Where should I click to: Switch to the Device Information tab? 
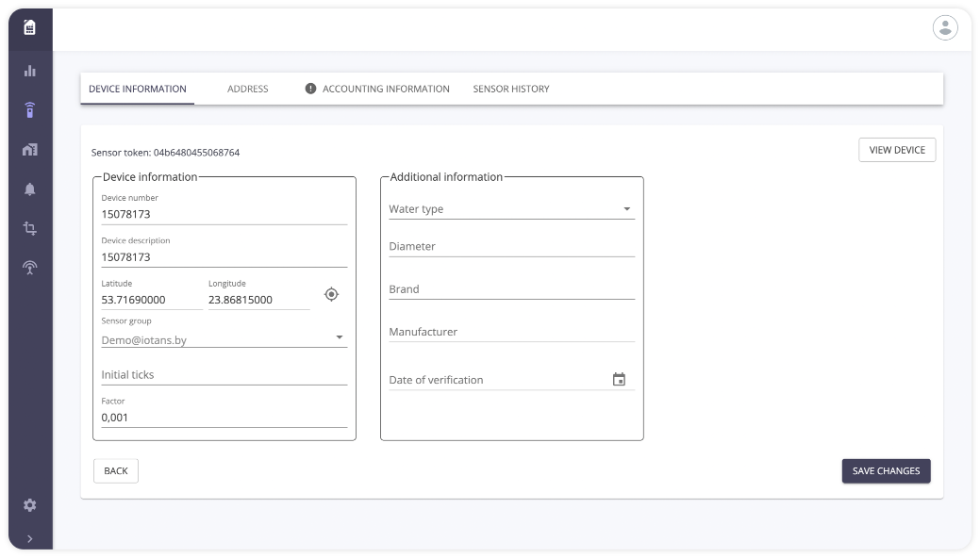pyautogui.click(x=138, y=89)
